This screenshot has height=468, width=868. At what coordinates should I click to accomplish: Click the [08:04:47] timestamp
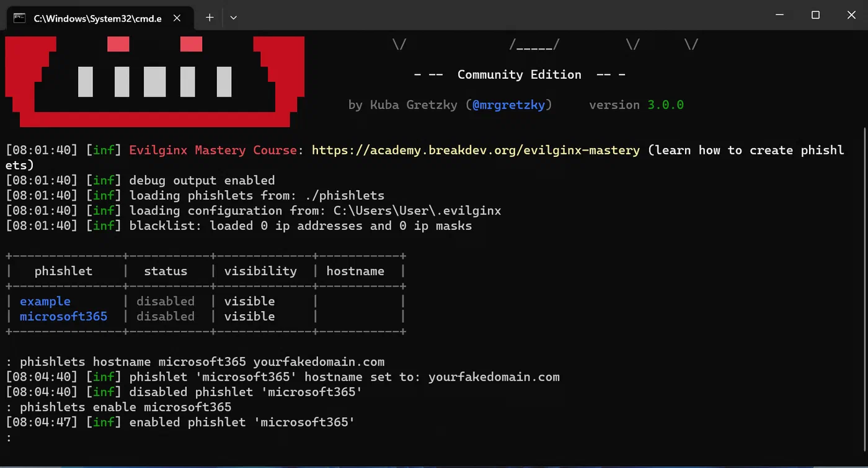[42, 422]
